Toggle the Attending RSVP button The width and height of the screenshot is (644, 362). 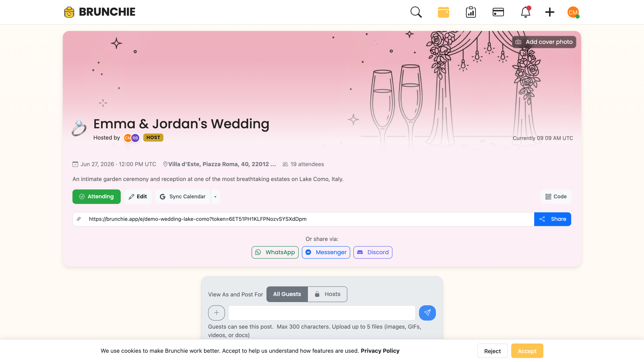(97, 197)
